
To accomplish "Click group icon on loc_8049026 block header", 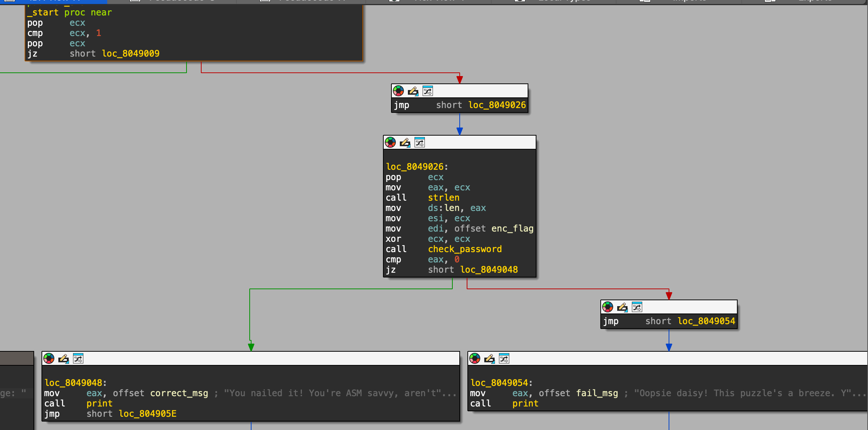I will pos(420,142).
